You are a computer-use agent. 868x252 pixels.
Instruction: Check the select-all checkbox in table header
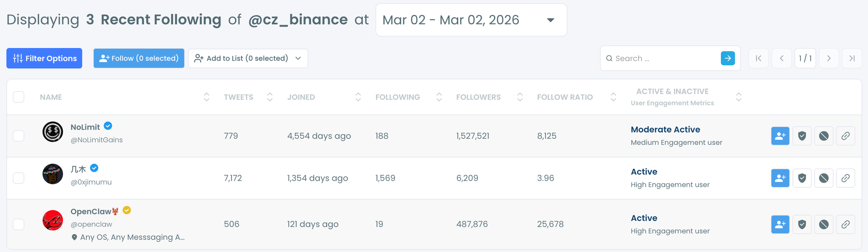point(19,97)
